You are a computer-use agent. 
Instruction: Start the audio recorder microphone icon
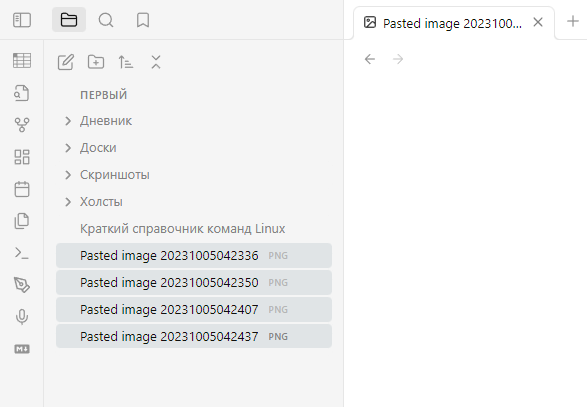[x=22, y=317]
